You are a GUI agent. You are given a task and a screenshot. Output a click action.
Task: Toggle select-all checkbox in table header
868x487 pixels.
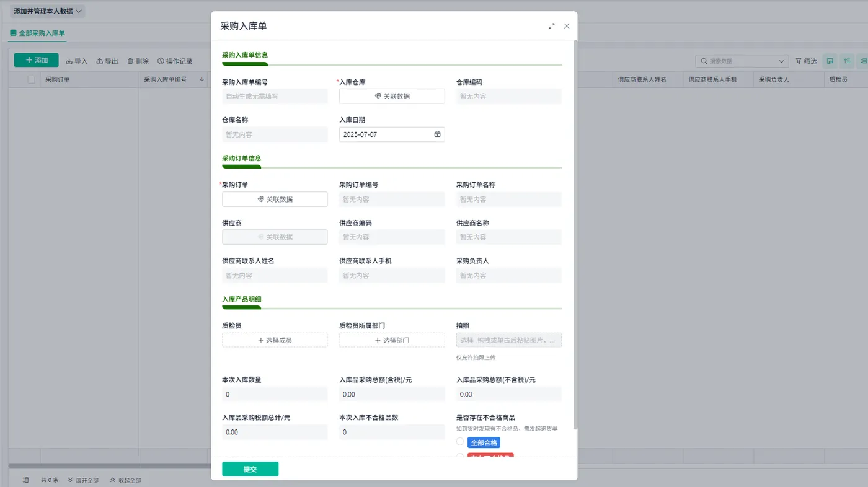pyautogui.click(x=32, y=79)
